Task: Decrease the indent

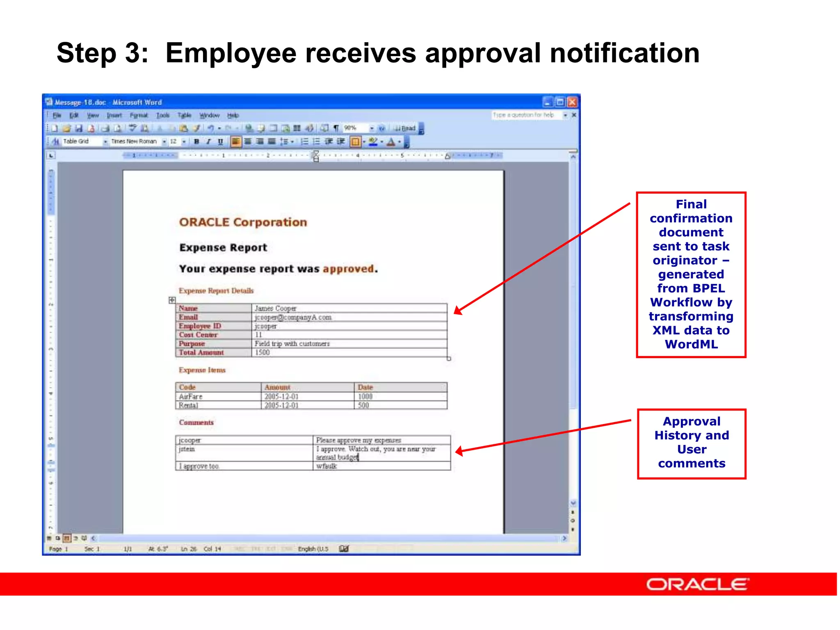Action: [x=329, y=142]
